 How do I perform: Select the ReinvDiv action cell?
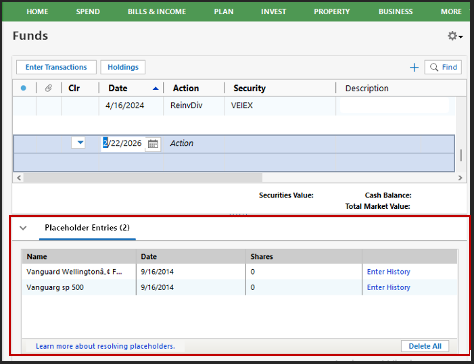186,105
